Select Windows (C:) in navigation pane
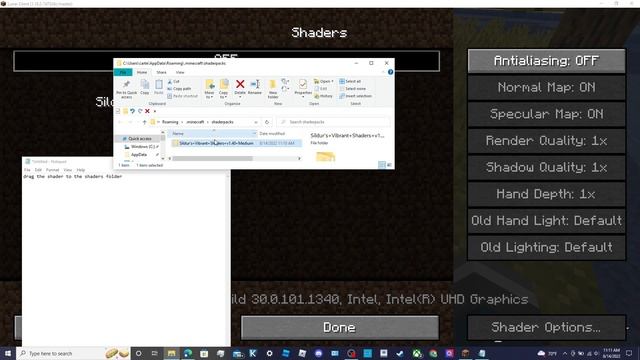The image size is (640, 360). pos(141,147)
